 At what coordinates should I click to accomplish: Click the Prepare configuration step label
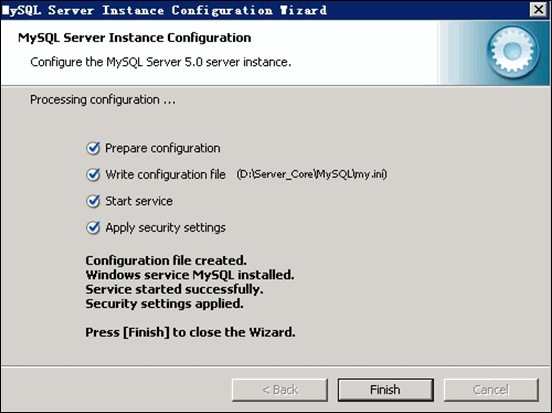(163, 148)
